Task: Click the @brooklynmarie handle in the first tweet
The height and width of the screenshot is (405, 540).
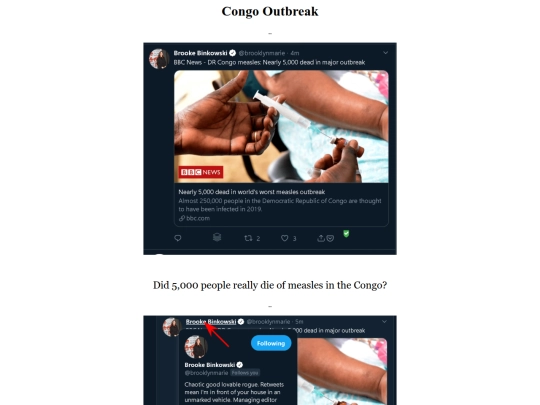Action: (262, 53)
